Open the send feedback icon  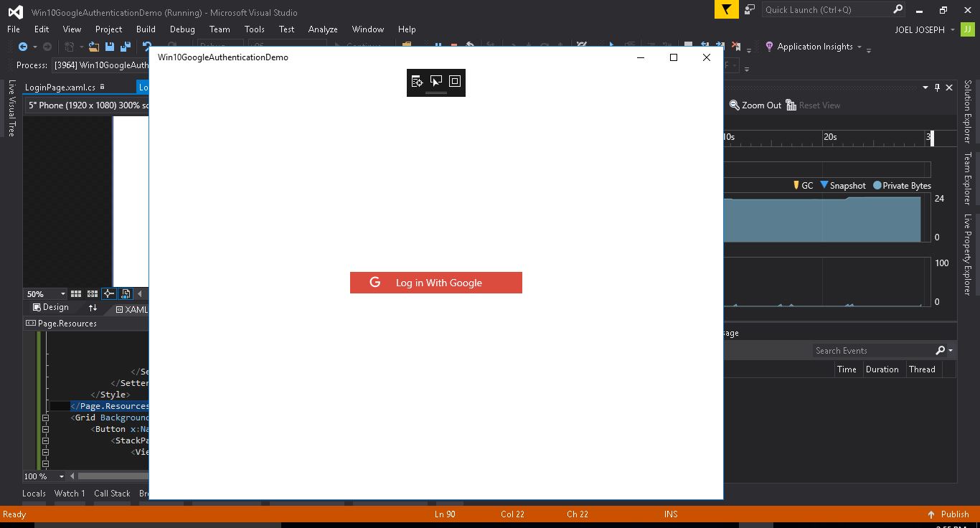click(750, 9)
